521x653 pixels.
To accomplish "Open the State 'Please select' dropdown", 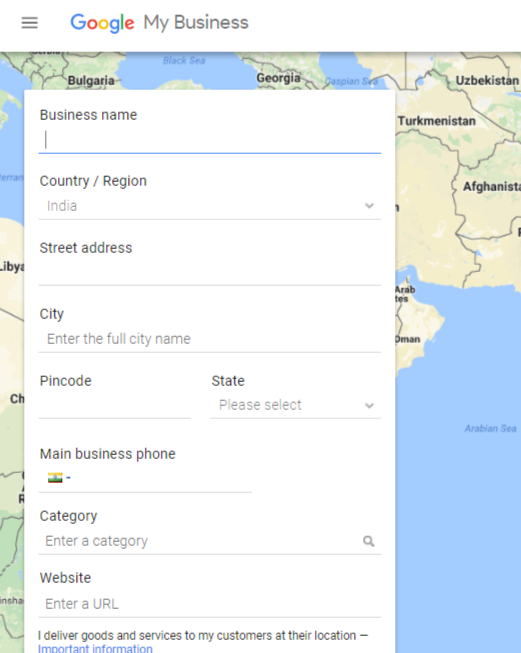I will [295, 405].
